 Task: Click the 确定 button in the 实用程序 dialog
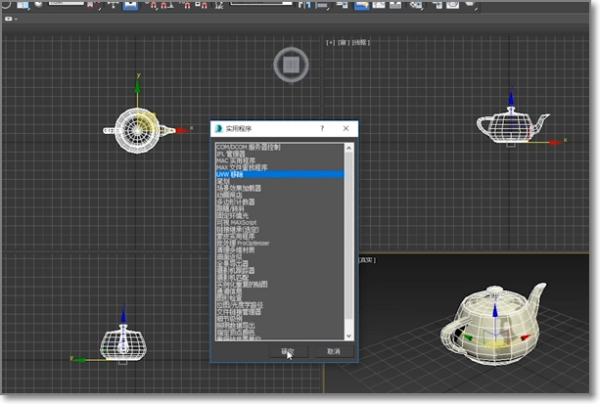(288, 351)
